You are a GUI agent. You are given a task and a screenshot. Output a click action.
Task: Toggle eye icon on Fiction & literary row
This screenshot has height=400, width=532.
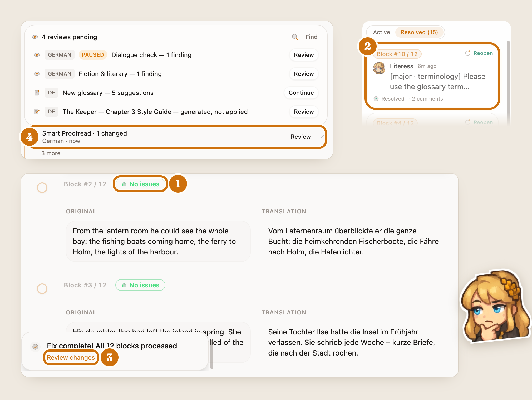click(37, 74)
